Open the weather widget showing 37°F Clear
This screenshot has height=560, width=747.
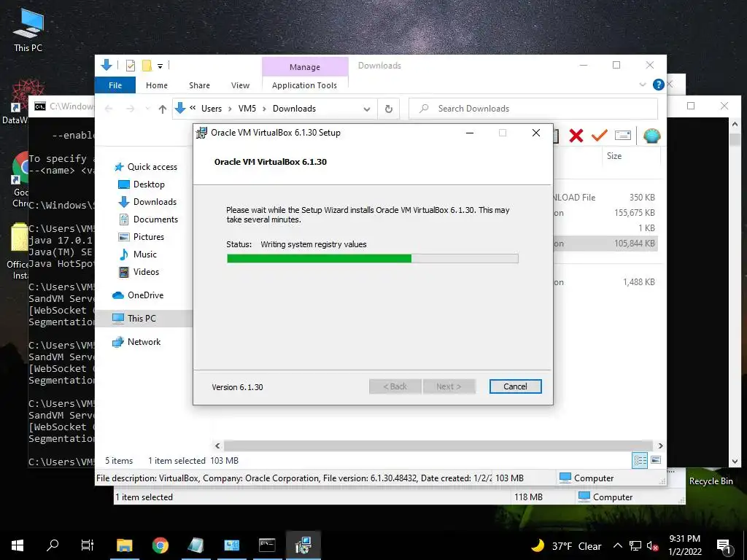click(566, 545)
